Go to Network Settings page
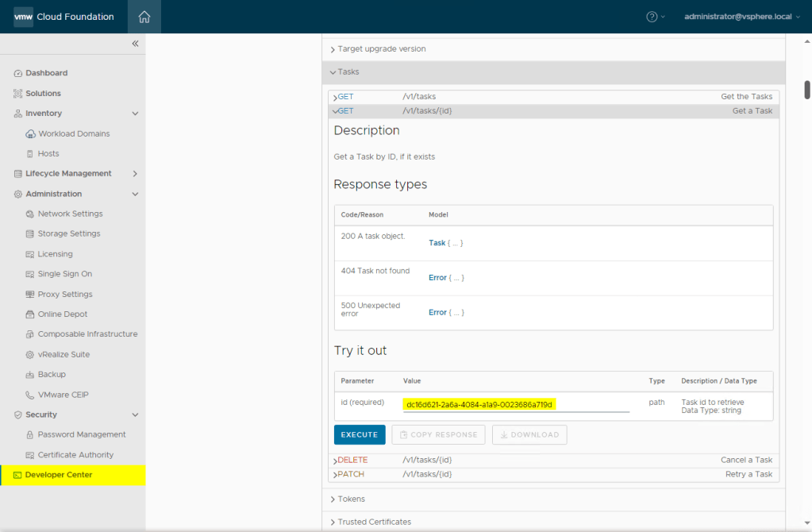The width and height of the screenshot is (812, 532). tap(70, 214)
